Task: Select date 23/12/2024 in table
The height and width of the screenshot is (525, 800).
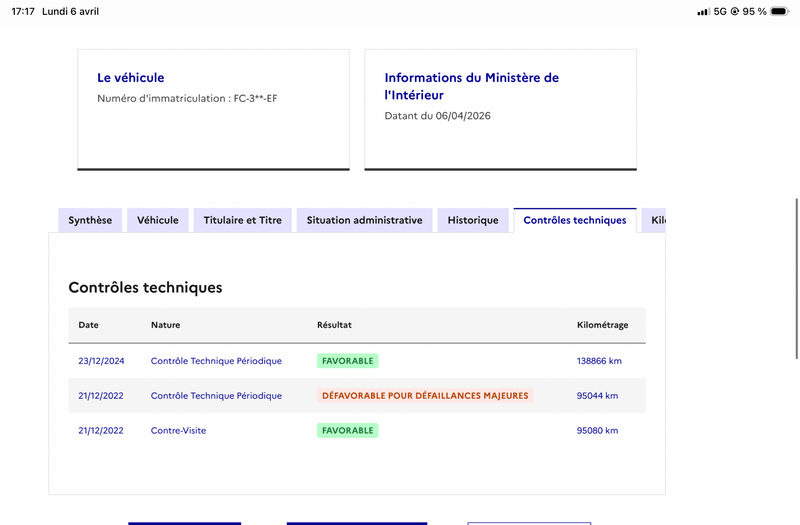Action: 101,361
